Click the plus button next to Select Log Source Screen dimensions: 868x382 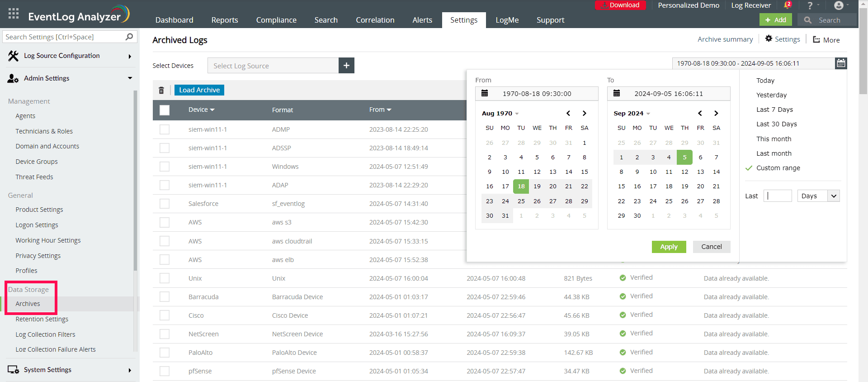(346, 66)
